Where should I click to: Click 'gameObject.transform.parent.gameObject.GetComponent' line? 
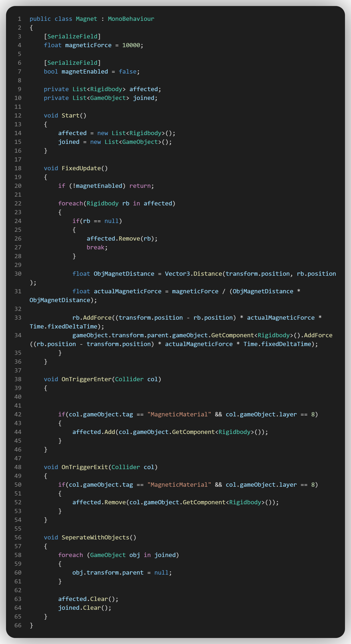[202, 335]
